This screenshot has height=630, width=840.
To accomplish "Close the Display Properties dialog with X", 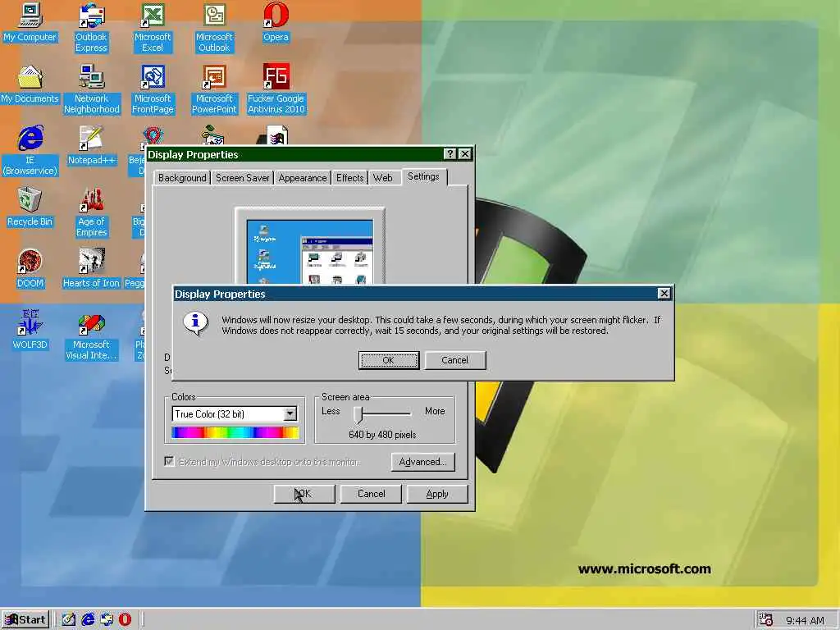I will [x=465, y=154].
